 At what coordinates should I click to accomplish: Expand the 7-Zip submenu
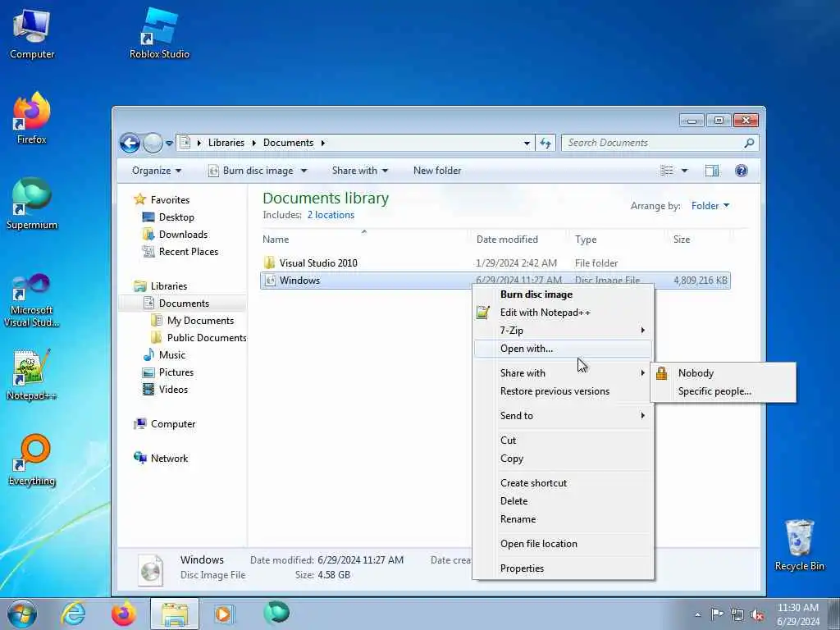point(563,331)
